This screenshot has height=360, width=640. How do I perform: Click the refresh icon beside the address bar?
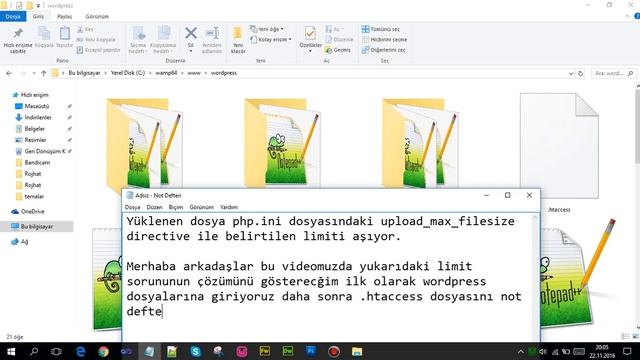580,73
